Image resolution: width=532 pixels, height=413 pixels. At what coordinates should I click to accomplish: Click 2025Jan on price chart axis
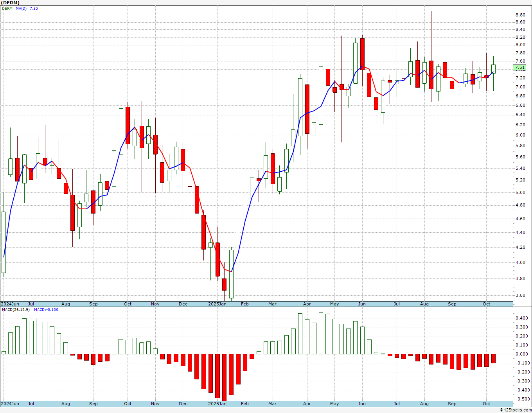point(217,304)
